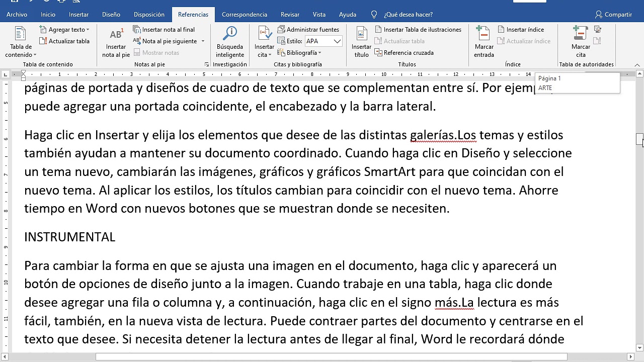Click the tab selector at ruler corner
This screenshot has height=362, width=644.
pos(6,74)
